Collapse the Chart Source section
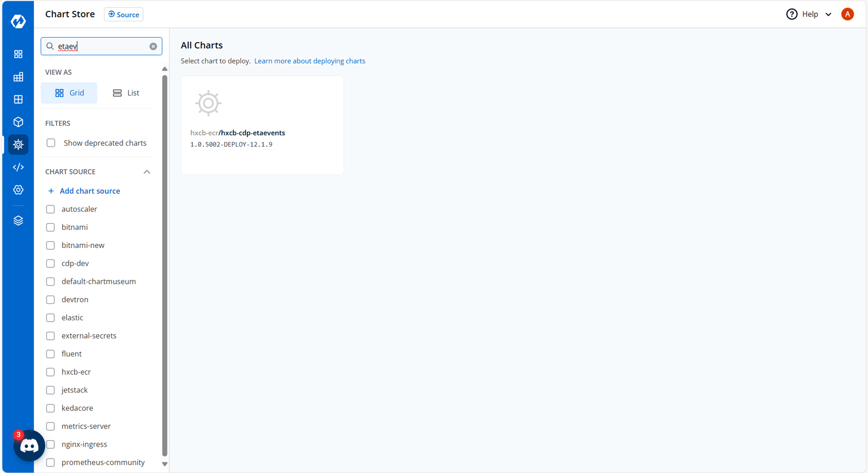 click(x=147, y=172)
